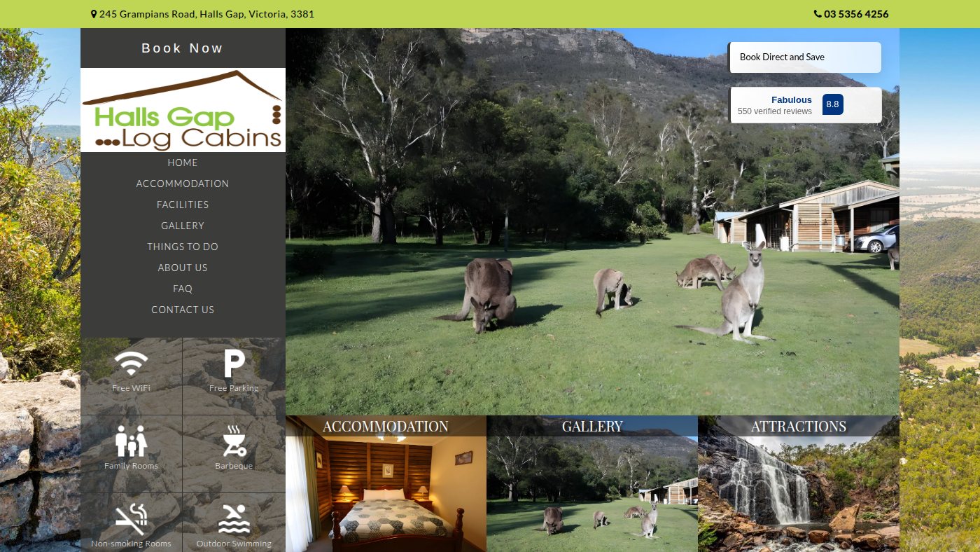Click the Non-smoking Rooms label text
980x552 pixels.
point(132,544)
